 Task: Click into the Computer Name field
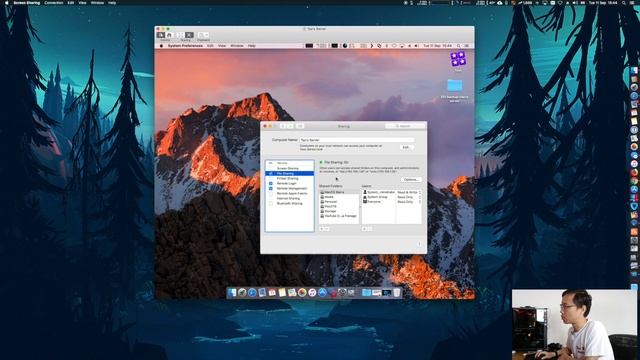(357, 140)
